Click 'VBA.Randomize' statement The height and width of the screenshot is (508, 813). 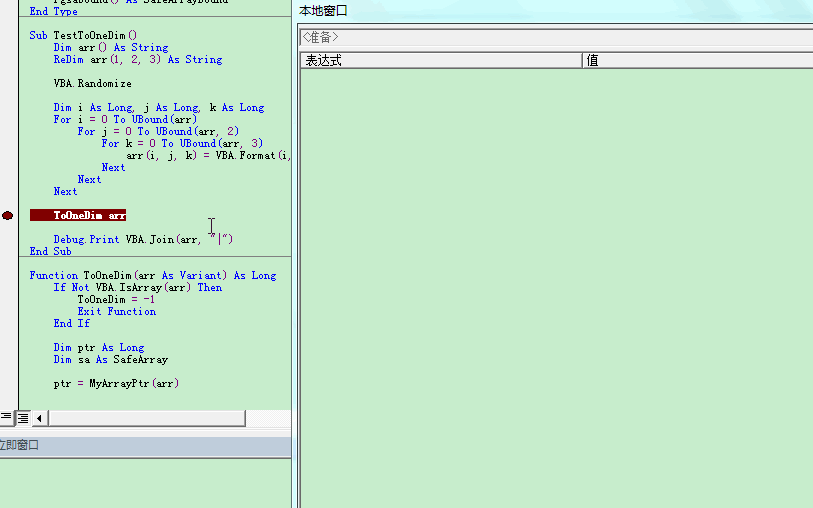[92, 83]
